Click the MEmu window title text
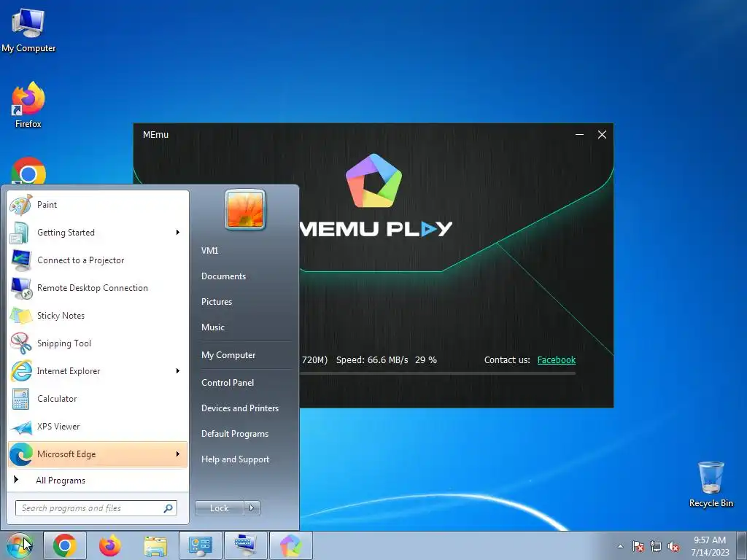Image resolution: width=747 pixels, height=560 pixels. coord(156,135)
